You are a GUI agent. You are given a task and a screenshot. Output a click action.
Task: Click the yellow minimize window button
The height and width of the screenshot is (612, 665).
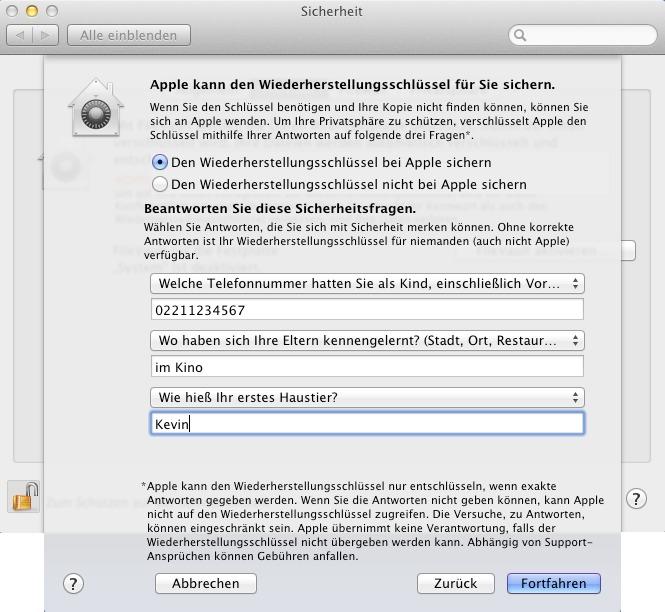[32, 11]
